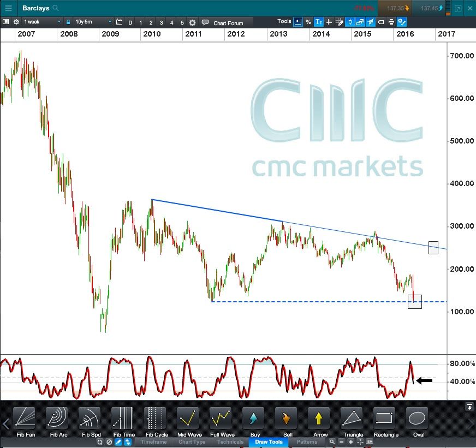Image resolution: width=476 pixels, height=448 pixels.
Task: Select the Fib Arc drawing tool
Action: pyautogui.click(x=58, y=422)
